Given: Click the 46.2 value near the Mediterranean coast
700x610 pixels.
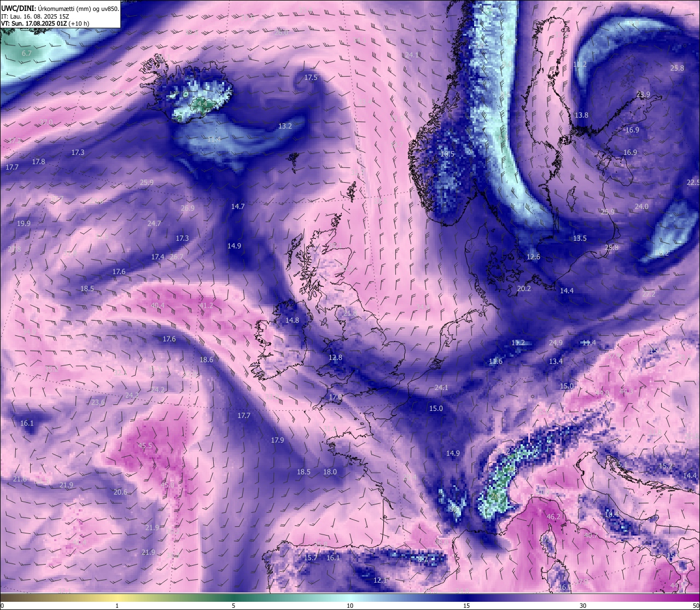Looking at the screenshot, I should (553, 516).
